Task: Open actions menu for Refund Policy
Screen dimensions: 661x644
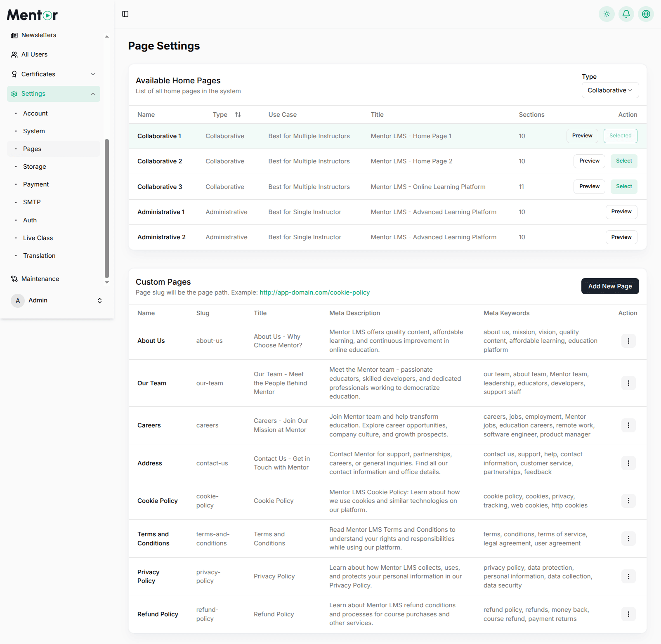Action: [628, 614]
